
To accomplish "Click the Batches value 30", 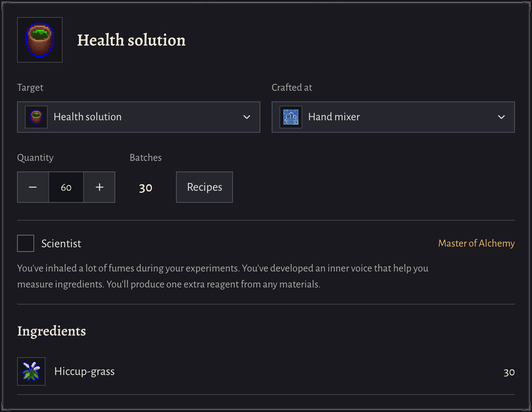I will (x=146, y=187).
